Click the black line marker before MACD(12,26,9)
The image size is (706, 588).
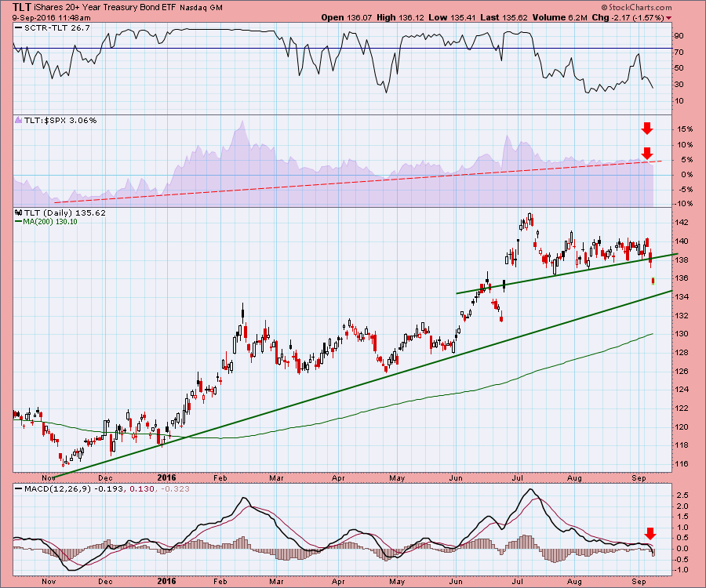[x=18, y=488]
